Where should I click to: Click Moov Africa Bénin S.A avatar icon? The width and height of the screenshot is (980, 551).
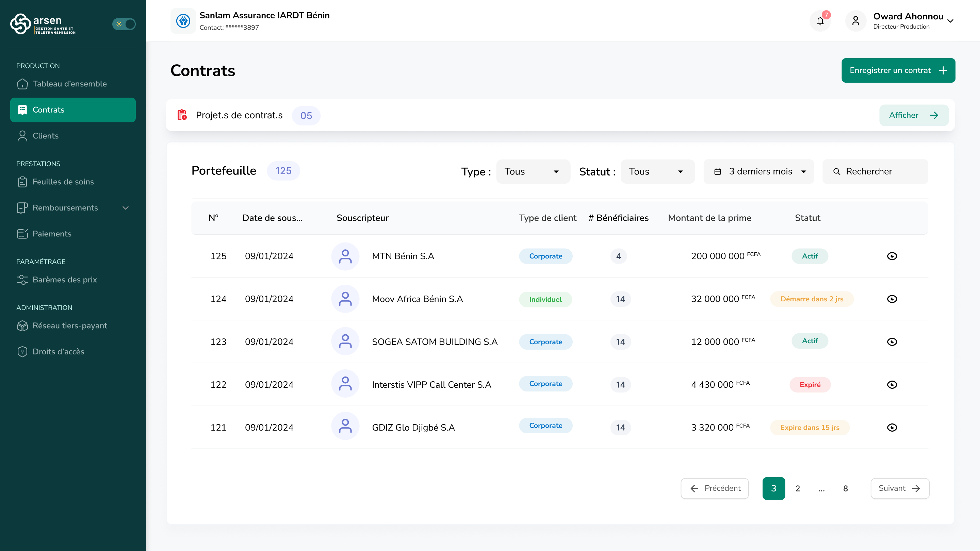pos(345,299)
